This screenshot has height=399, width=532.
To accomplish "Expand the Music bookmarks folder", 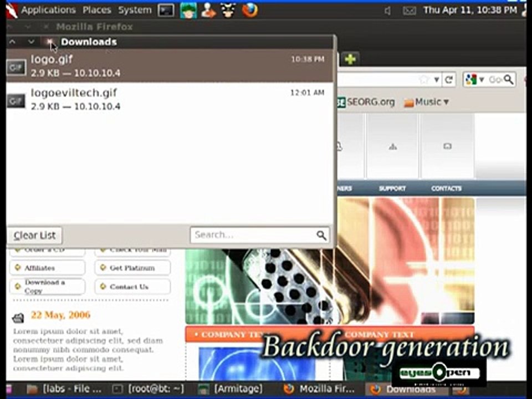I will coord(427,102).
